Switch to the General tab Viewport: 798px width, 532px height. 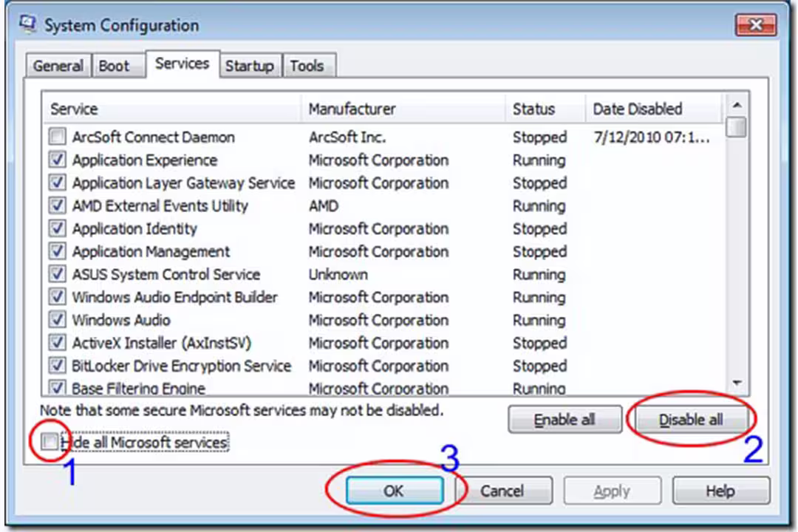point(58,66)
